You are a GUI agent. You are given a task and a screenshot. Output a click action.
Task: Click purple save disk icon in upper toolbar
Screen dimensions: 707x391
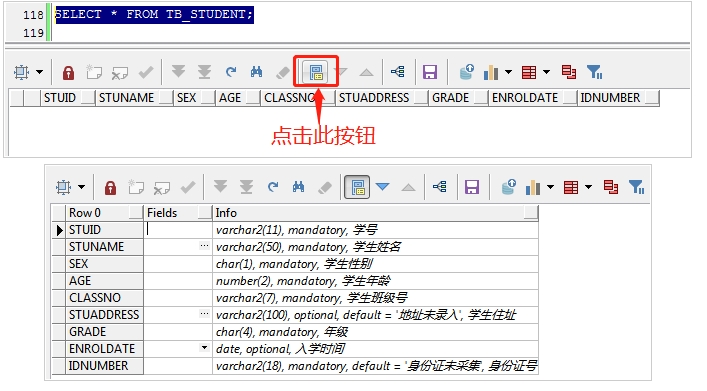tap(430, 72)
